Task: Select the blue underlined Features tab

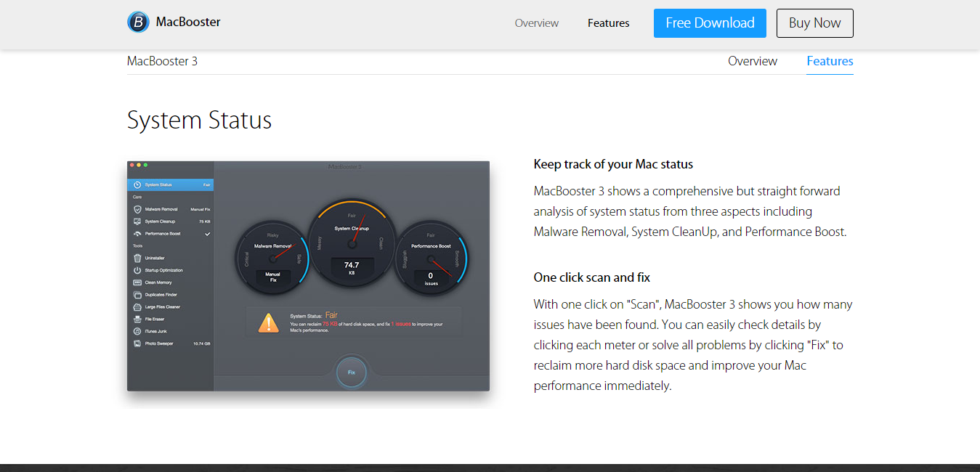Action: [x=830, y=61]
